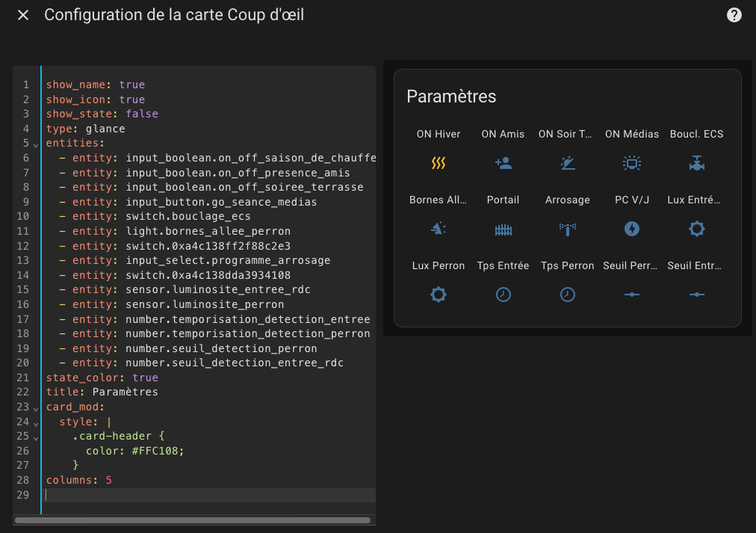Viewport: 756px width, 533px height.
Task: Click the horizontal scrollbar of code editor
Action: (x=193, y=520)
